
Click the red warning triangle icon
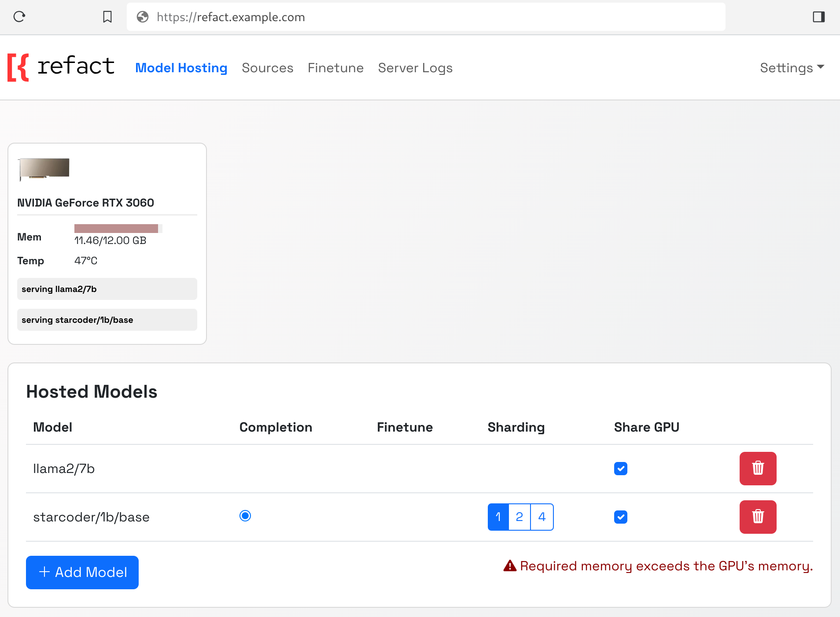[510, 566]
